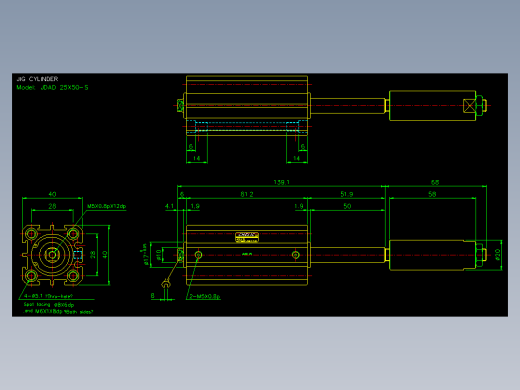Click the 4.1 dimension value

pos(169,206)
